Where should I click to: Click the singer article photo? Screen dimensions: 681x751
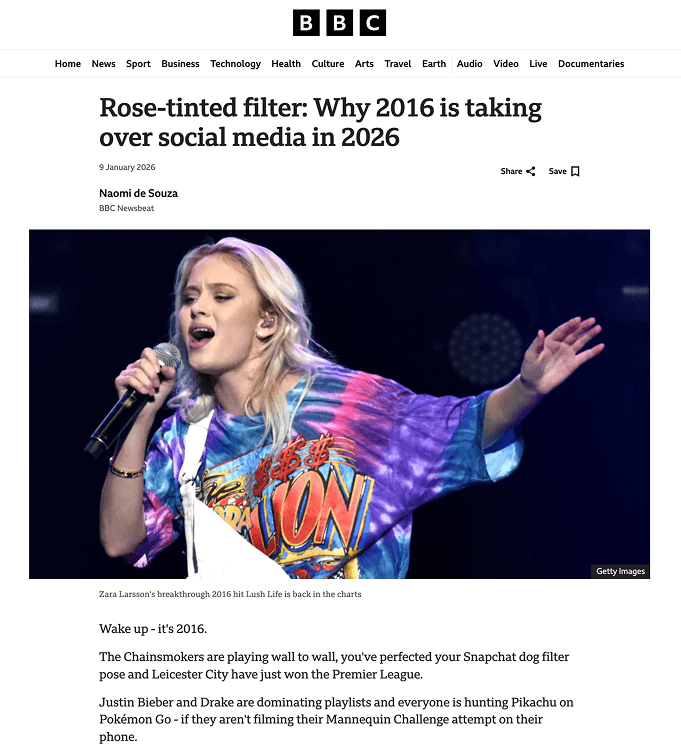(x=339, y=404)
